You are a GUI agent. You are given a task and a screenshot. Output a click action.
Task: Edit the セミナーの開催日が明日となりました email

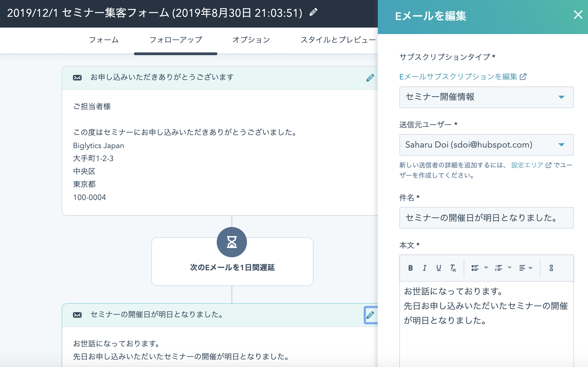[x=370, y=315]
